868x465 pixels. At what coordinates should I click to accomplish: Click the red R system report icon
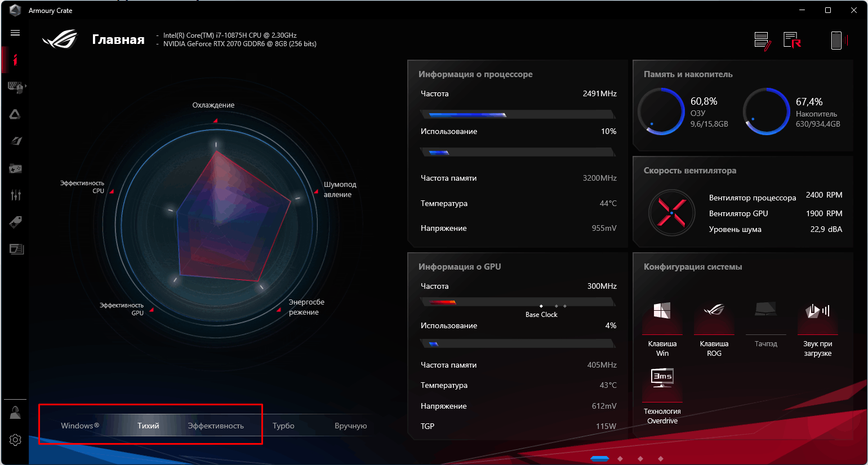[792, 40]
